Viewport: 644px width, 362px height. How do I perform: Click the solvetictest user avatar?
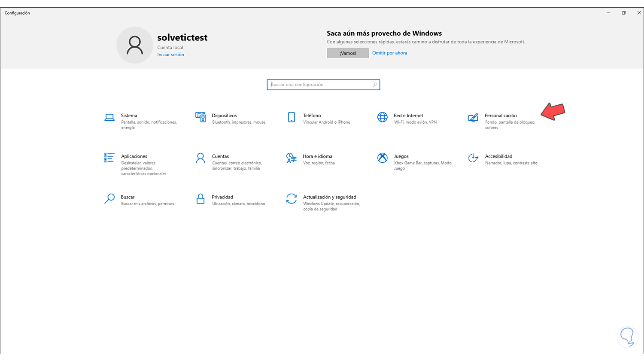click(135, 45)
